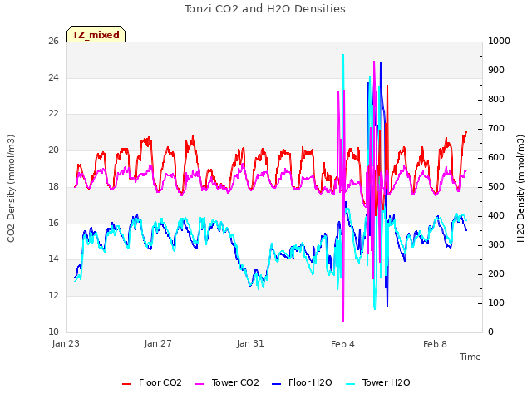Click the Floor H2O blue legend swatch
532x399 pixels.
tap(277, 384)
